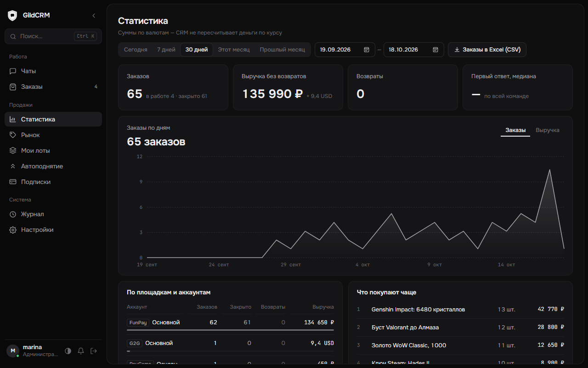
Task: Toggle the dark/light theme icon
Action: coord(68,351)
